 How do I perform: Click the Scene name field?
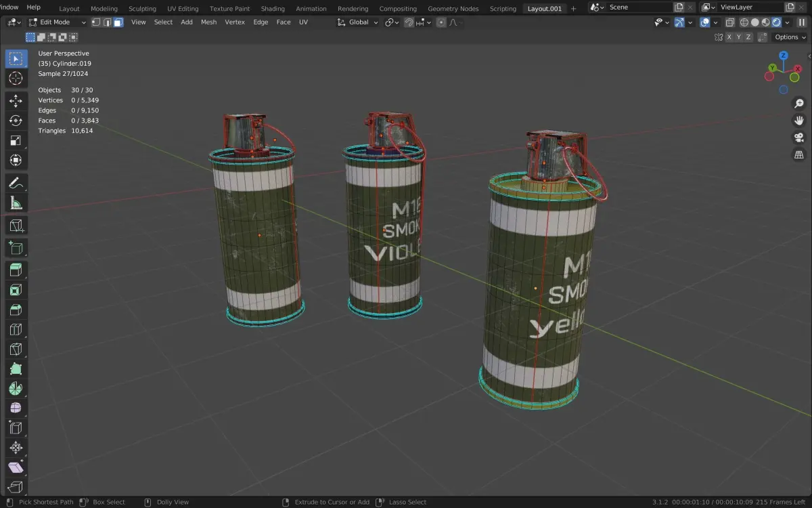(x=639, y=7)
